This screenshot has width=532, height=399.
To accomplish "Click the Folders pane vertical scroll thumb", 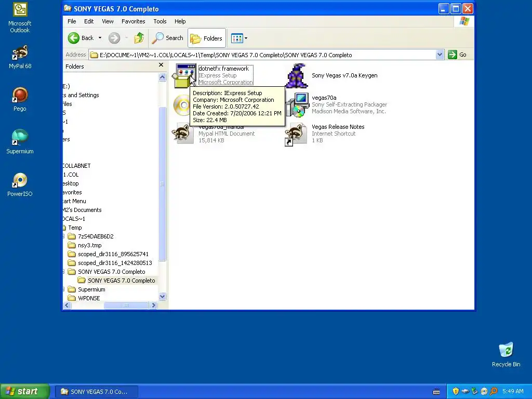I will (162, 184).
